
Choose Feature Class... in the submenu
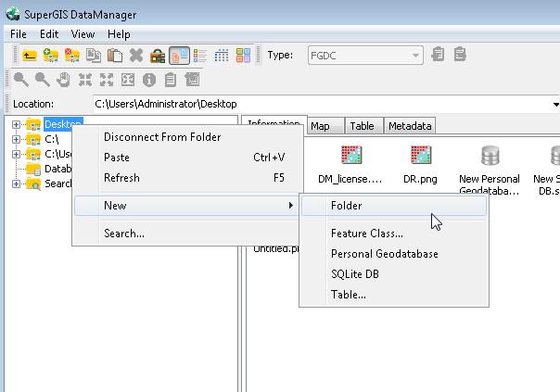click(x=394, y=234)
